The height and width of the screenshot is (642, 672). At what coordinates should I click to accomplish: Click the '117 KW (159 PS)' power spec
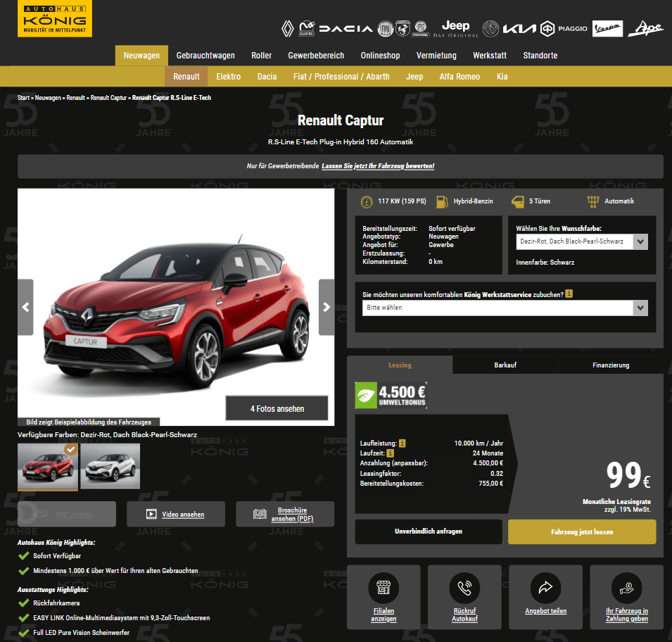[x=402, y=201]
